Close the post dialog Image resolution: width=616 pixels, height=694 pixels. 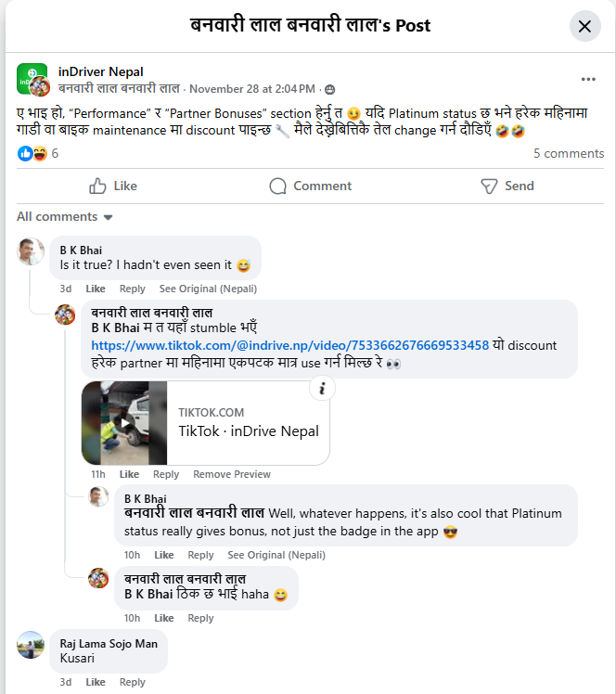pyautogui.click(x=584, y=26)
